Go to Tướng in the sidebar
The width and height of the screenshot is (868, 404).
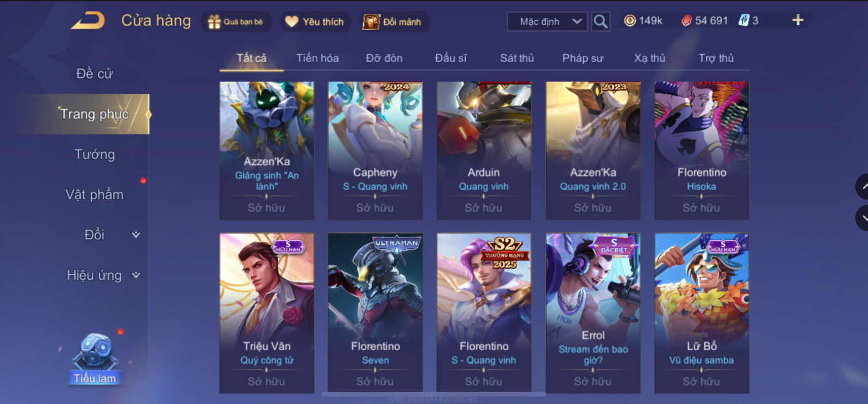pyautogui.click(x=95, y=154)
